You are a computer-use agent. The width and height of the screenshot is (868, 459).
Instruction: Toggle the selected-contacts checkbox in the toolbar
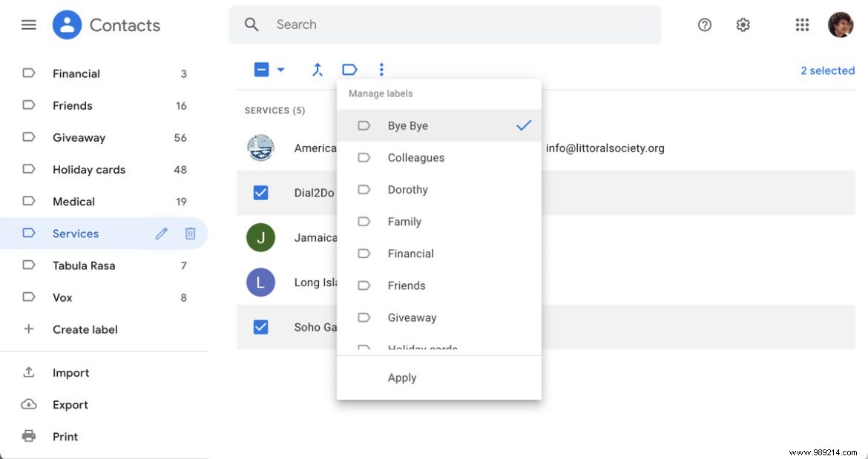click(260, 69)
